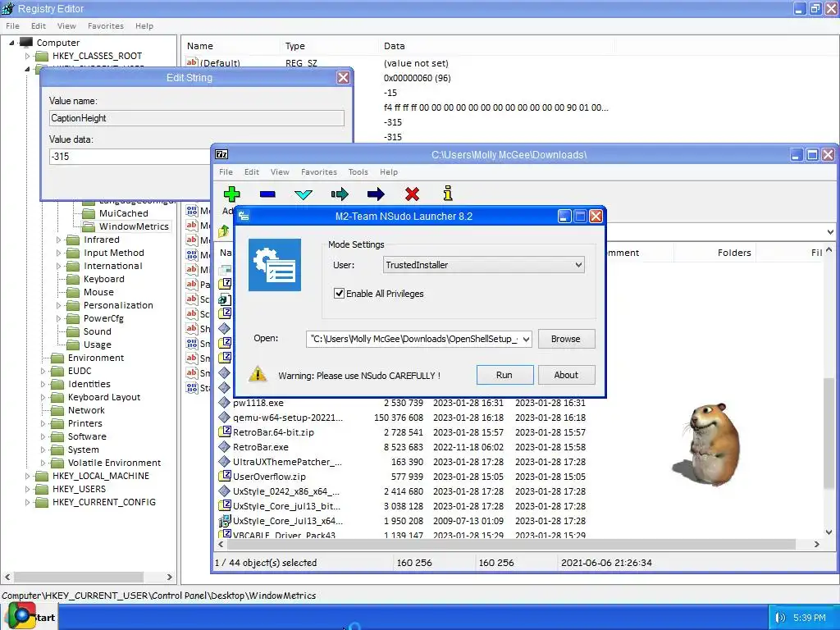Click the UserOverflow.zip archive icon

[x=225, y=477]
